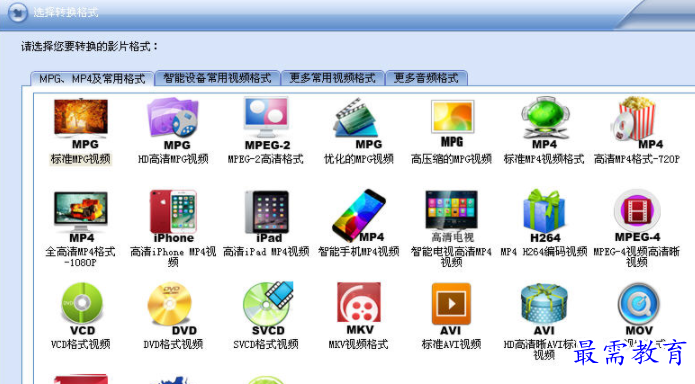Pick the MKV视频格式 red reel icon
Viewport: 695px width, 384px height.
(x=359, y=309)
